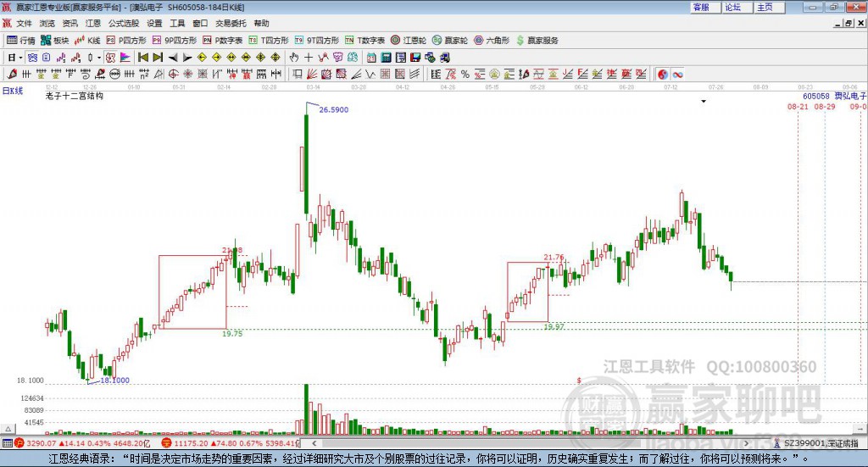Viewport: 868px width, 467px height.
Task: Click the calculator icon
Action: pyautogui.click(x=386, y=58)
